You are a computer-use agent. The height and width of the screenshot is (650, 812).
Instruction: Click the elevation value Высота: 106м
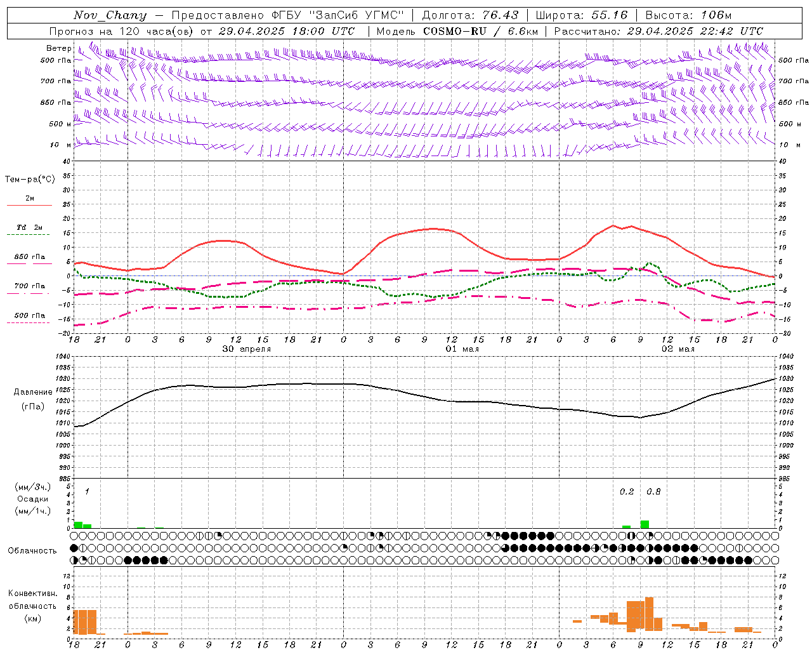tap(688, 15)
